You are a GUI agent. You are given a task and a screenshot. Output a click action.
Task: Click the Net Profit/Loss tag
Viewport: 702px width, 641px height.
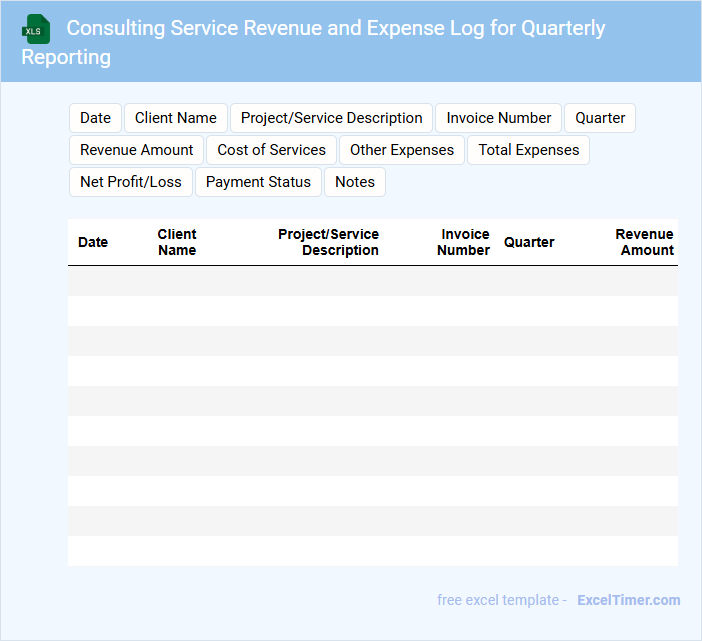coord(131,182)
